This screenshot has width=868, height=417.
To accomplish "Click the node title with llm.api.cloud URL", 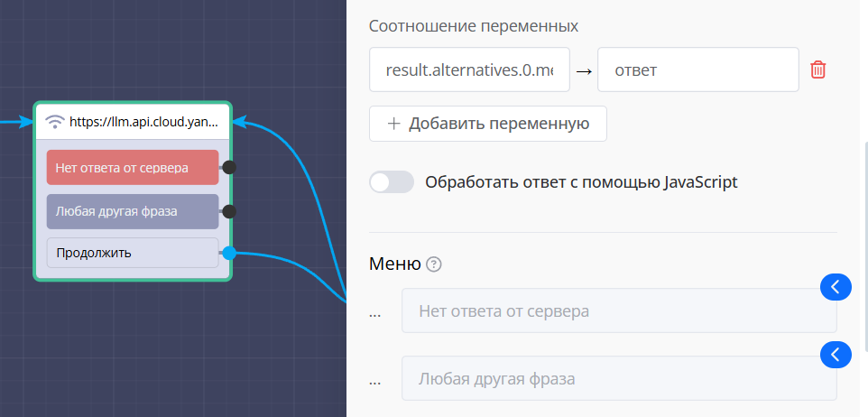I will (x=143, y=121).
